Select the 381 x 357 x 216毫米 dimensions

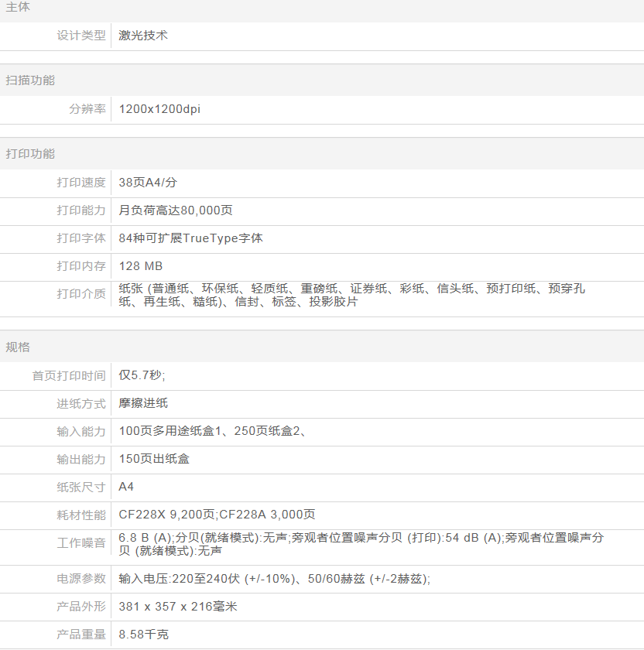click(178, 607)
